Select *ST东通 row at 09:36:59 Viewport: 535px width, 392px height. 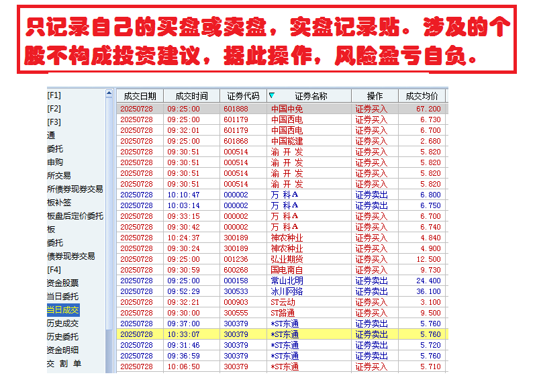tap(282, 356)
